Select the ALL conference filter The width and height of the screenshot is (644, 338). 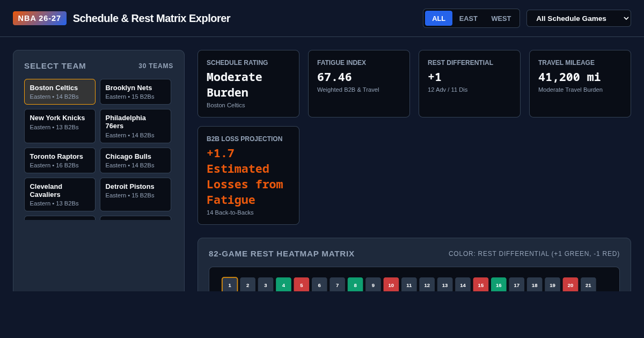[x=438, y=18]
